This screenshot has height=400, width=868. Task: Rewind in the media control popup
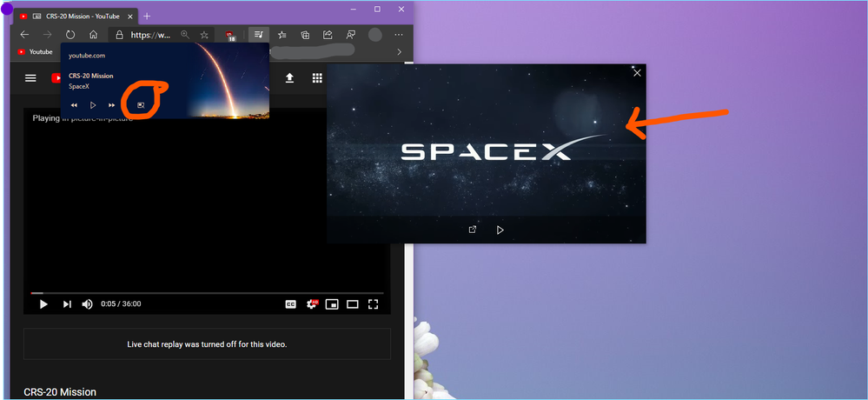pyautogui.click(x=74, y=104)
